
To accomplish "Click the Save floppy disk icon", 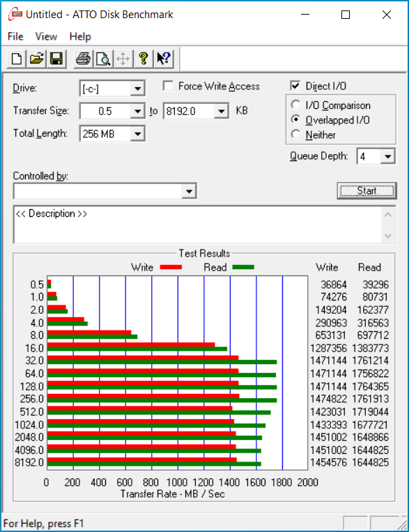I will click(x=56, y=59).
